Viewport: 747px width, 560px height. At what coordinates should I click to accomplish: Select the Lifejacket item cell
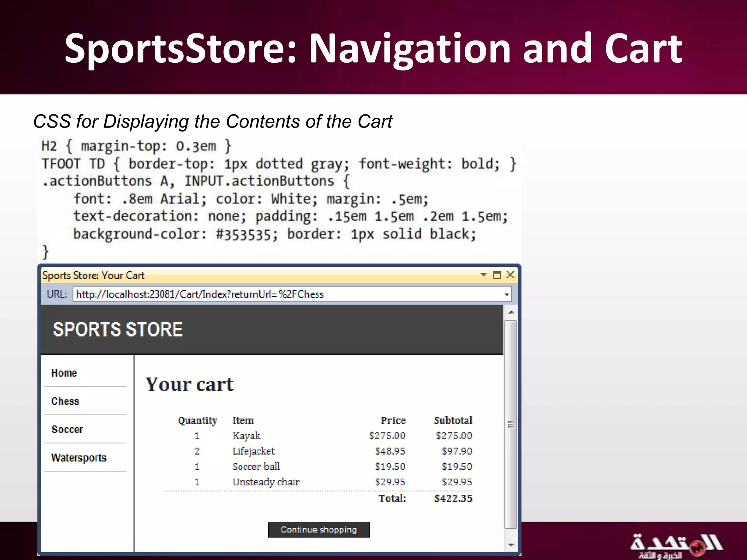(254, 451)
